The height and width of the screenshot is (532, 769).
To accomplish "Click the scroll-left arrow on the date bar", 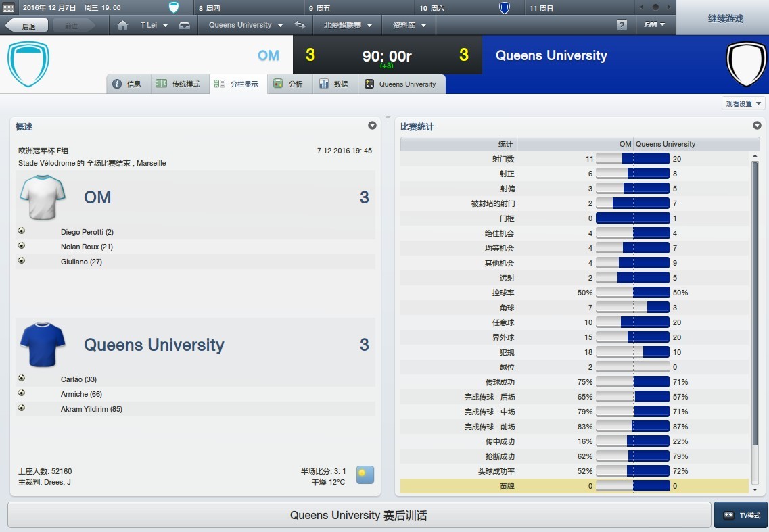I will coord(641,7).
